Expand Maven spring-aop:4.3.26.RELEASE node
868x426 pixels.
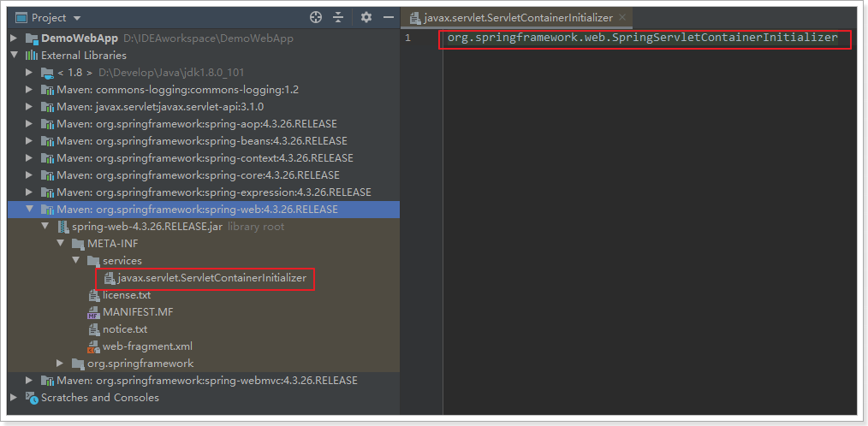[x=29, y=124]
